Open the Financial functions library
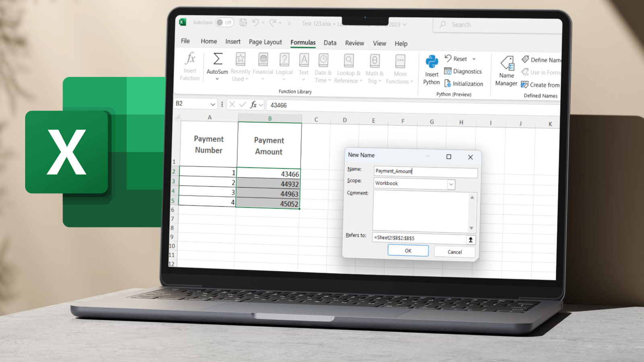644x362 pixels. [263, 67]
